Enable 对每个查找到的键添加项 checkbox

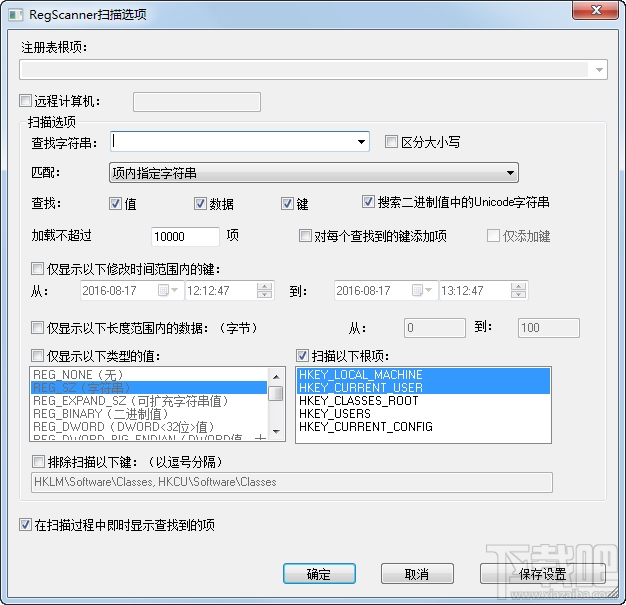click(x=305, y=236)
